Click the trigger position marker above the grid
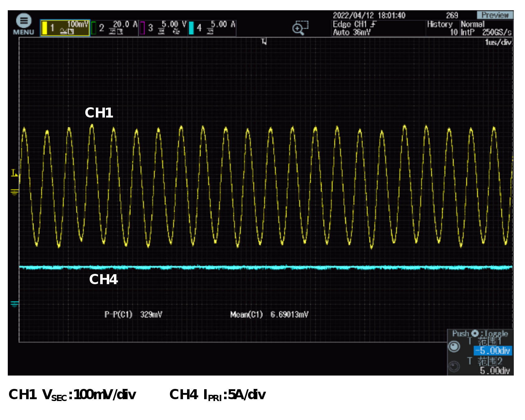Screen dimensions: 525x420 pos(264,41)
